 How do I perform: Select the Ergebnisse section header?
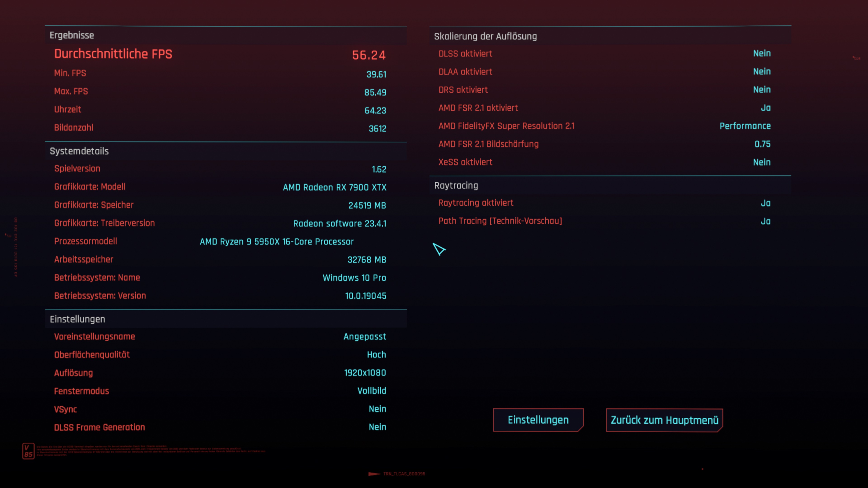[72, 35]
